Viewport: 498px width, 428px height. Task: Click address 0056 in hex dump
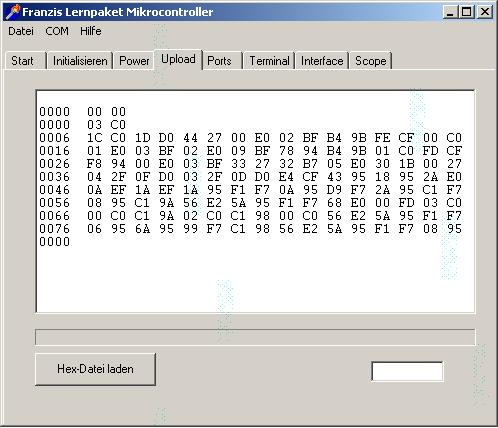tap(55, 203)
